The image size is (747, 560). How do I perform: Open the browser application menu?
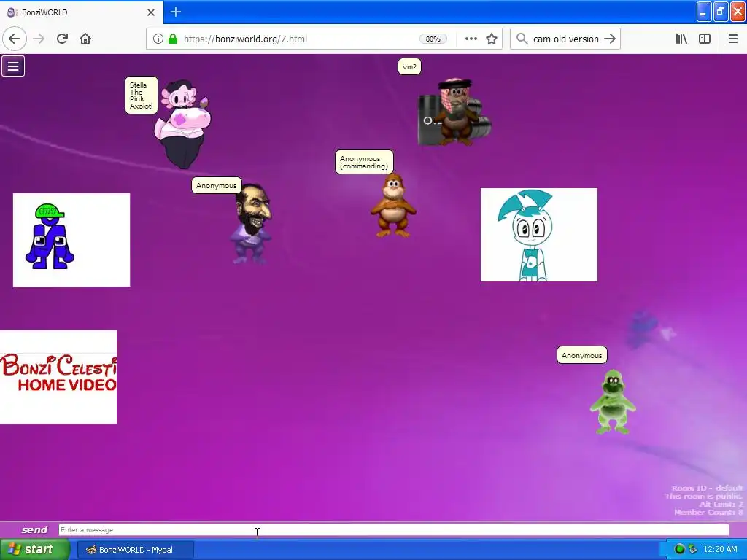click(733, 39)
